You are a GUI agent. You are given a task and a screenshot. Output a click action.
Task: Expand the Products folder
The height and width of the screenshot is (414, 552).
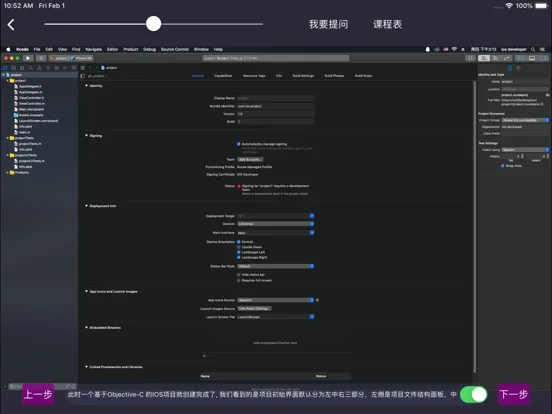7,172
